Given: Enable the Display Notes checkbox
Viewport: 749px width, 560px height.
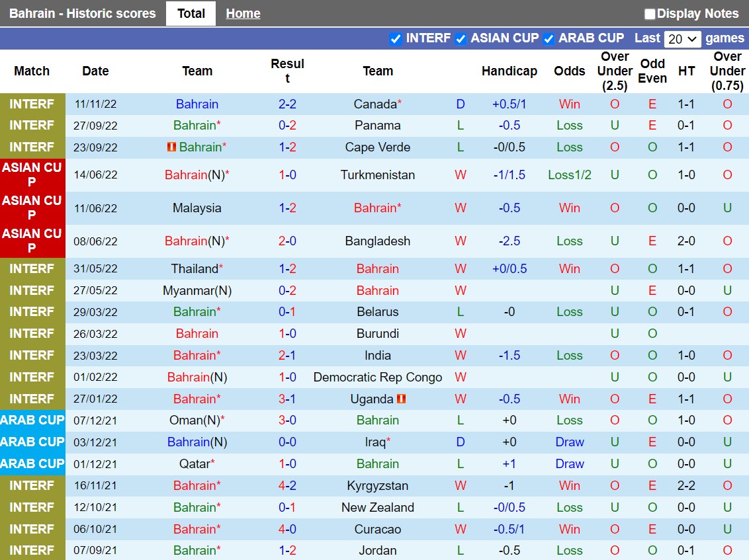Looking at the screenshot, I should [x=650, y=14].
